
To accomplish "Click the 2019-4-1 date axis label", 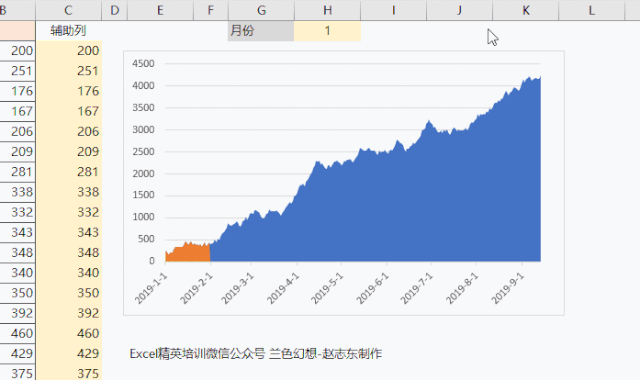I will (283, 289).
